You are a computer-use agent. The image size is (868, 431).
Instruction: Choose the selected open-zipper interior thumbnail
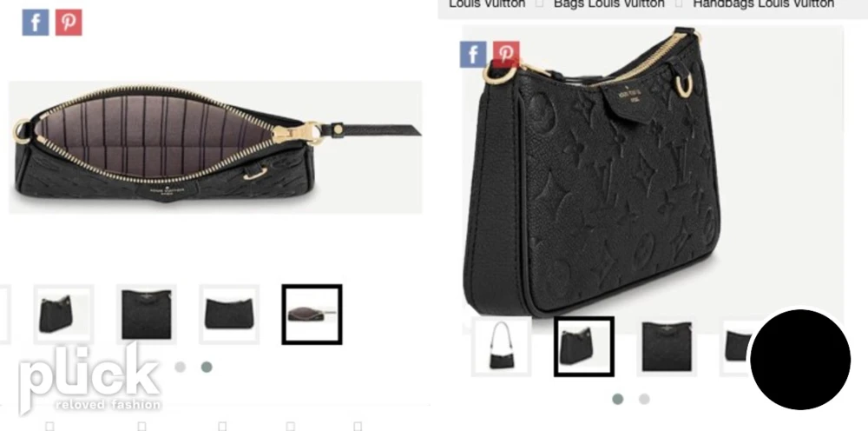[x=312, y=314]
